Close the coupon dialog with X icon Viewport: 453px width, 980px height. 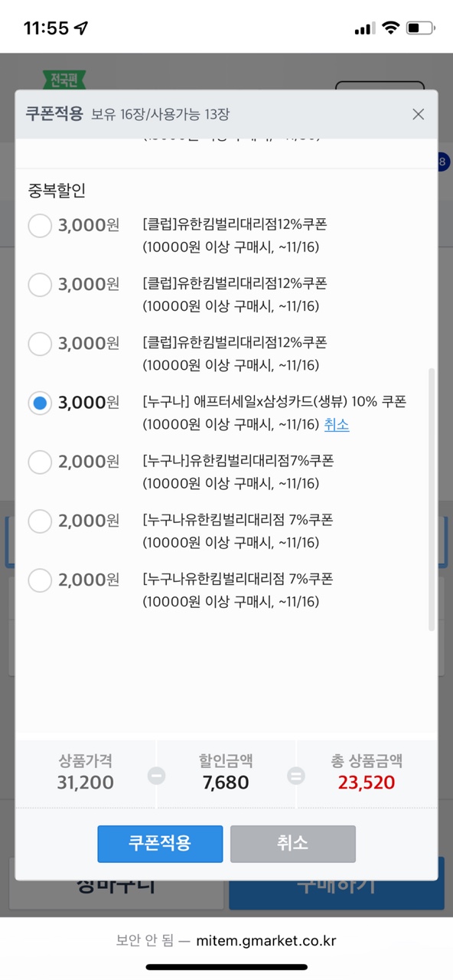(418, 115)
